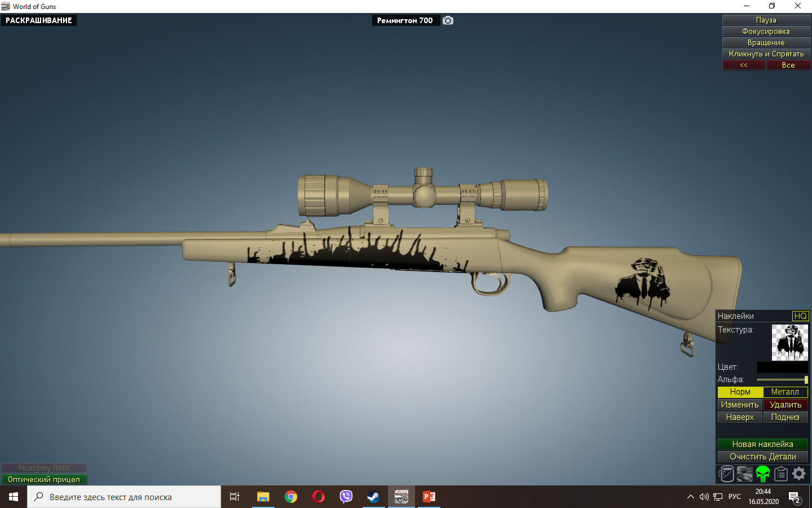Click the Пауза menu item

(x=766, y=20)
